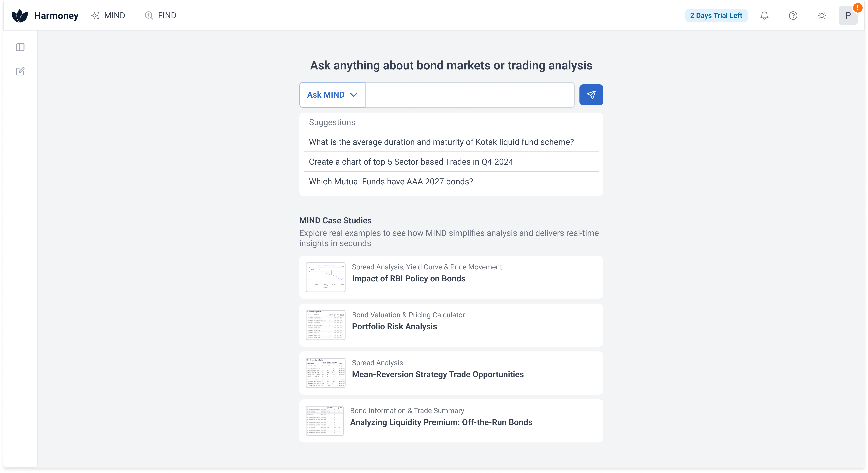Send the query with the paper plane button

[x=591, y=95]
